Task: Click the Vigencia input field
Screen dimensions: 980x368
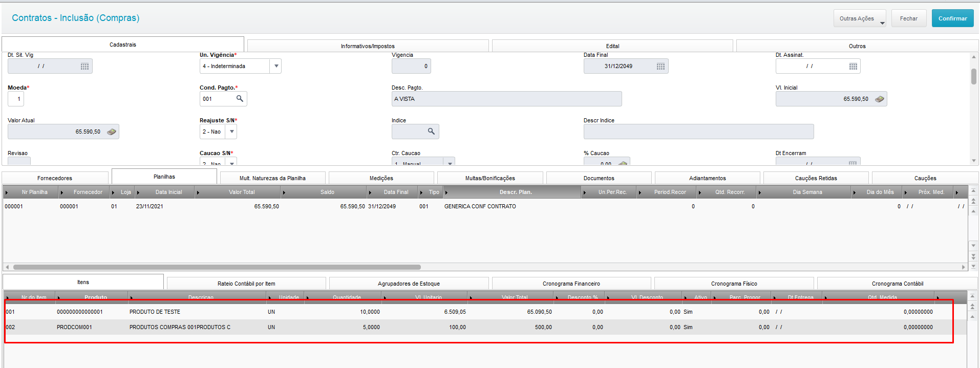Action: (411, 66)
